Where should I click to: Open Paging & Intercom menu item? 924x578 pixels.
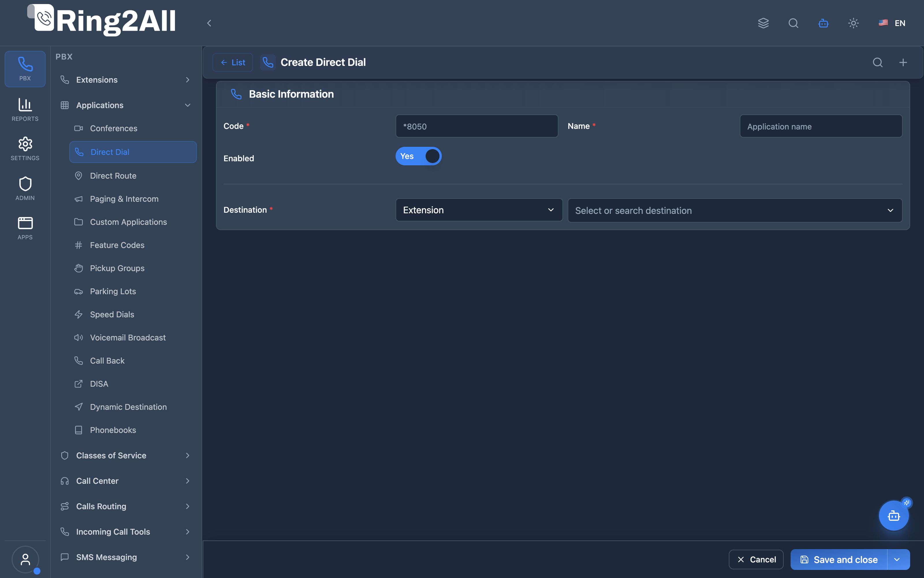tap(133, 199)
